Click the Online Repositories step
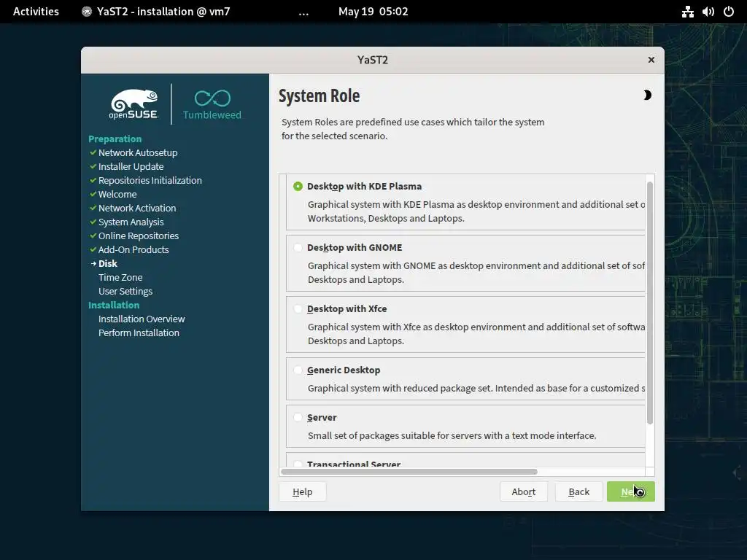Viewport: 747px width, 560px height. pos(139,236)
